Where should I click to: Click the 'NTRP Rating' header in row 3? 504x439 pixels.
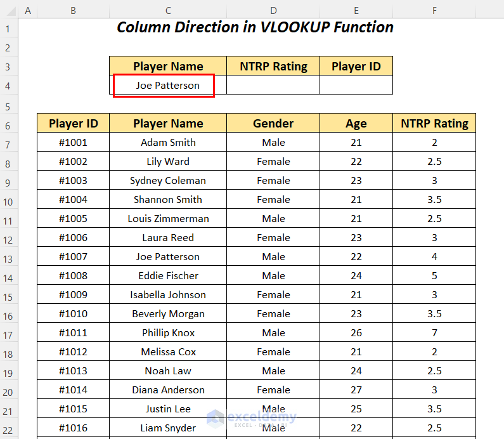[273, 66]
